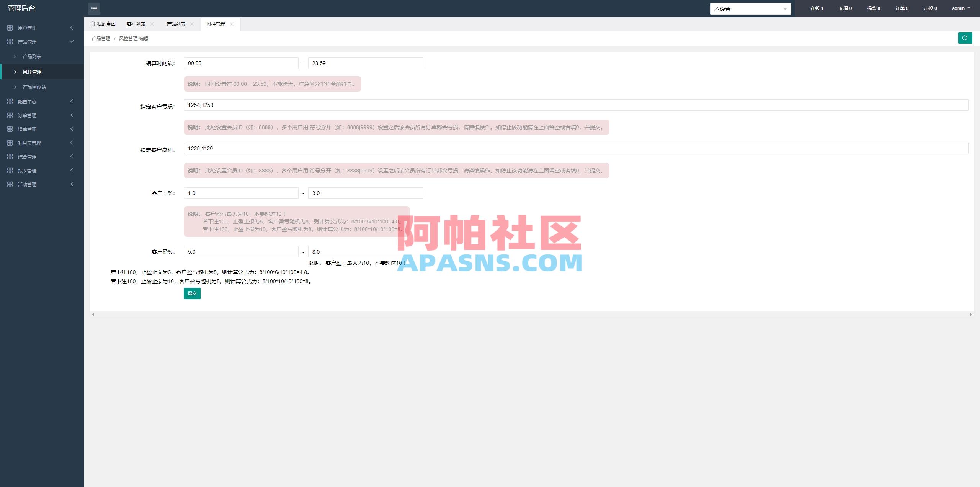980x487 pixels.
Task: Expand the 配置中心 chevron
Action: pyautogui.click(x=72, y=101)
